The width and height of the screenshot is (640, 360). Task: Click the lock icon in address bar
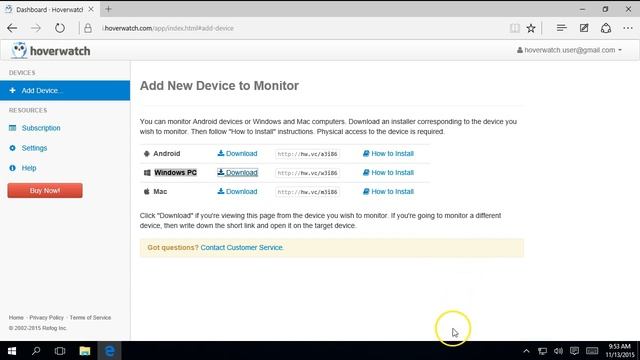[x=88, y=28]
